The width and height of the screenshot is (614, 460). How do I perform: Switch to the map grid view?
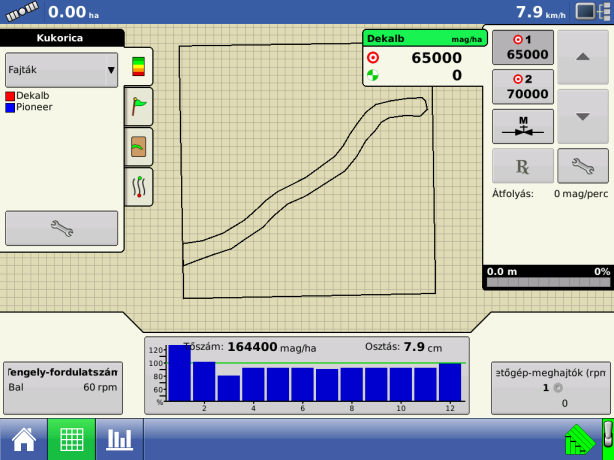[x=72, y=439]
